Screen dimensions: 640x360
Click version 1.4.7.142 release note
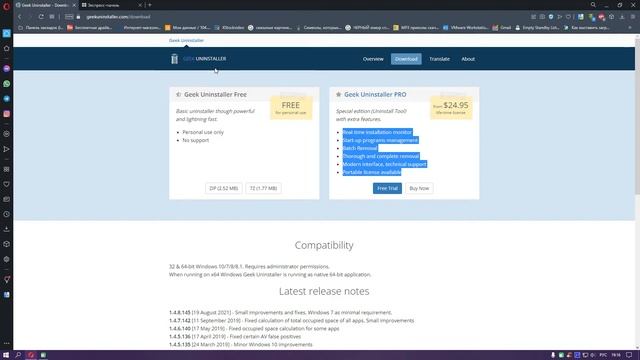tap(291, 320)
